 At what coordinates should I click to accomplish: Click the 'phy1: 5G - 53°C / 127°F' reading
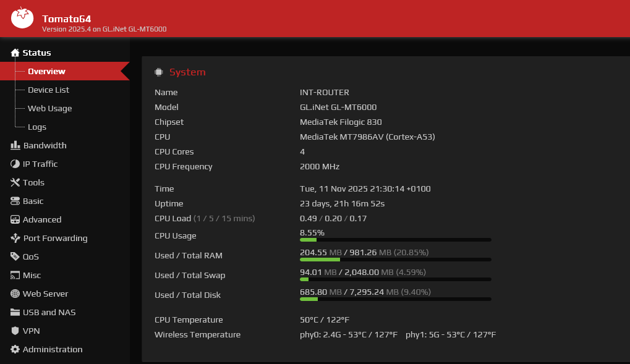[451, 334]
